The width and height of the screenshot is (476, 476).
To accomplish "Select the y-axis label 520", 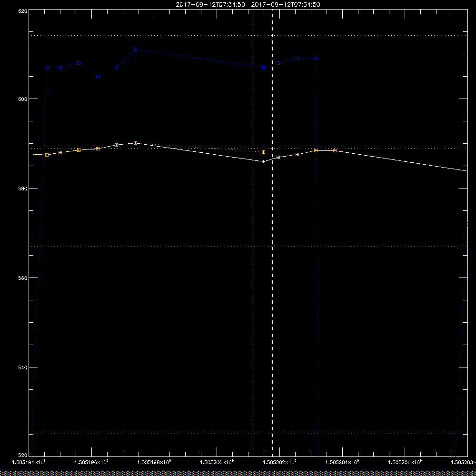I will coord(23,455).
